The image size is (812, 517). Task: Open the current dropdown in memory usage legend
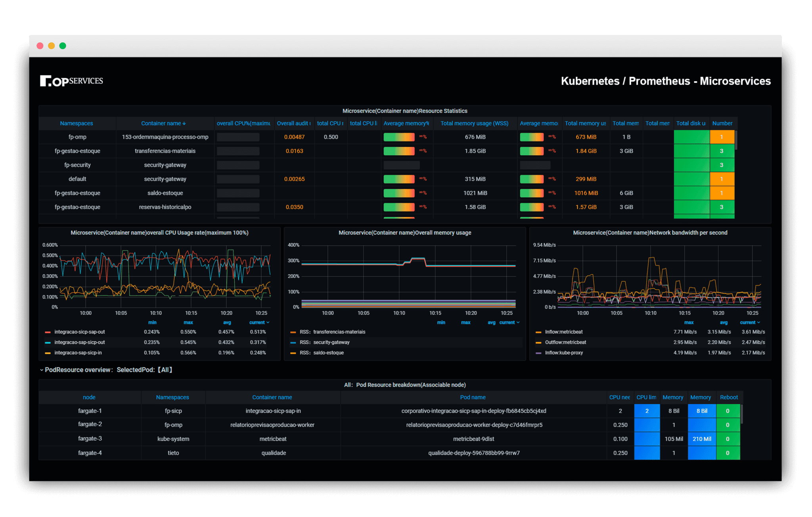[509, 322]
